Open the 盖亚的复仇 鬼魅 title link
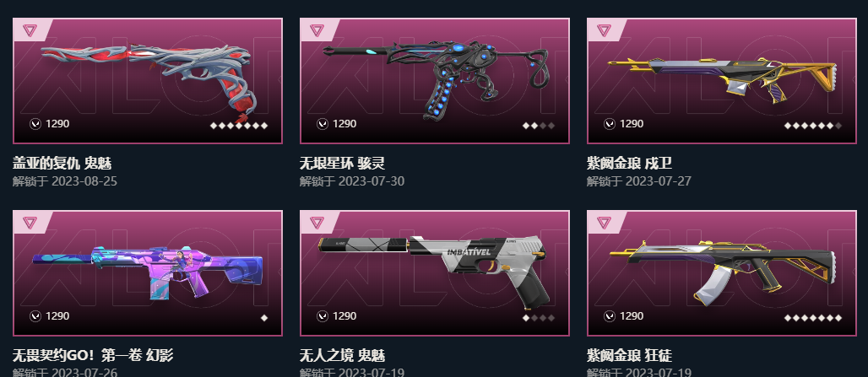This screenshot has height=377, width=868. click(62, 163)
